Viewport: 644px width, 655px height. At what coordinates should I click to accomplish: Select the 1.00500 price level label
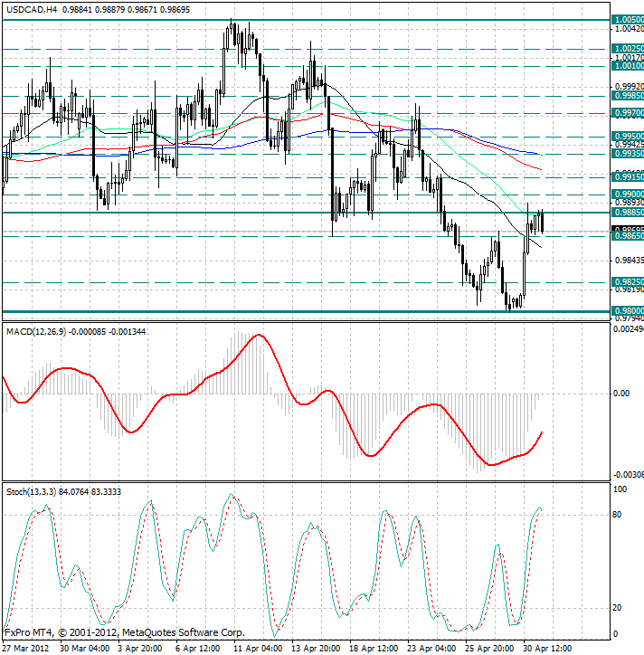pos(628,20)
